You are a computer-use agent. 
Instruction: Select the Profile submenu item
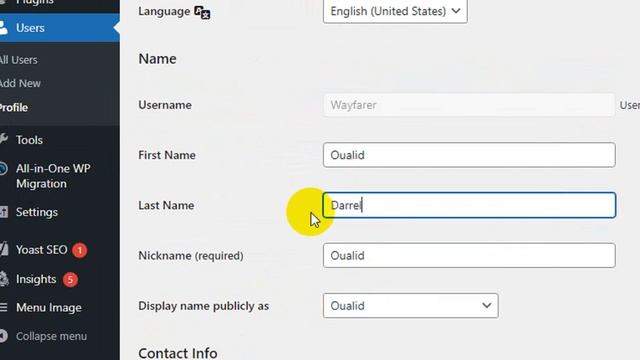point(14,108)
